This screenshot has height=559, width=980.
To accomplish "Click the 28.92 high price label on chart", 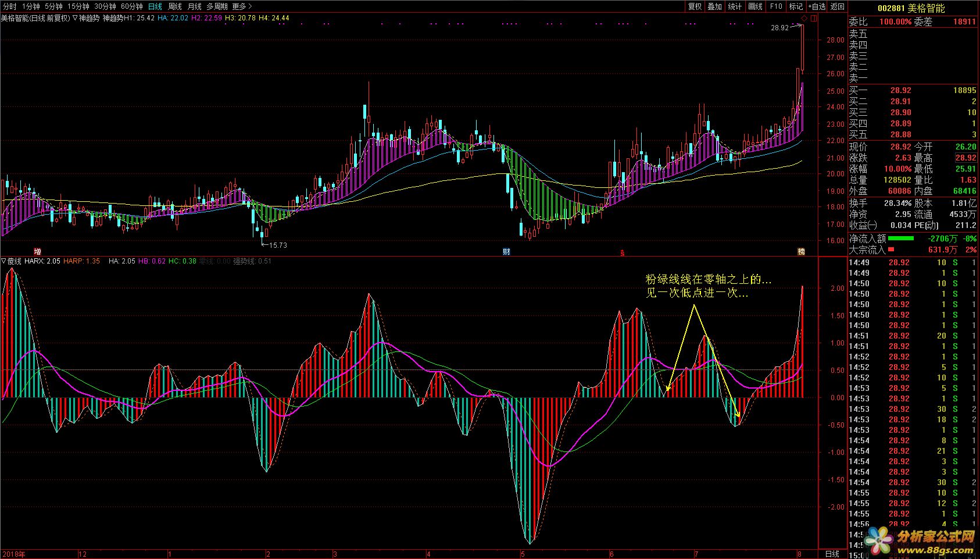I will pyautogui.click(x=780, y=28).
